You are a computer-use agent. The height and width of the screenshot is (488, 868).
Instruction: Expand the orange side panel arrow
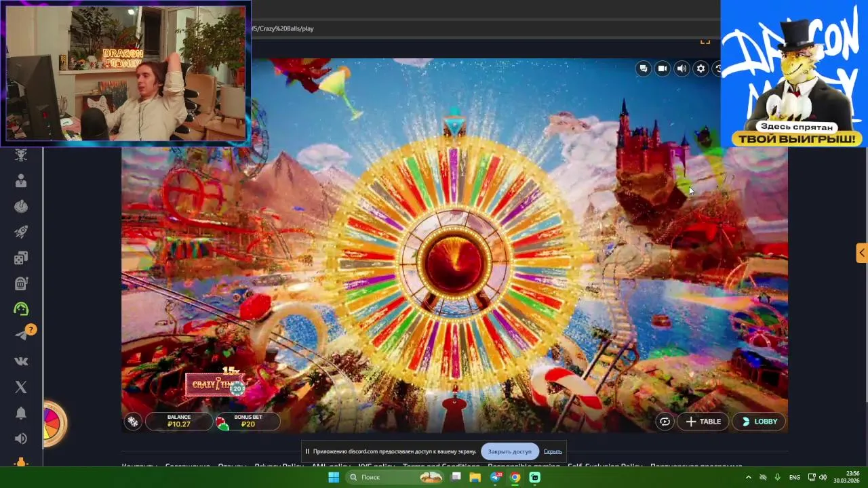click(x=861, y=253)
